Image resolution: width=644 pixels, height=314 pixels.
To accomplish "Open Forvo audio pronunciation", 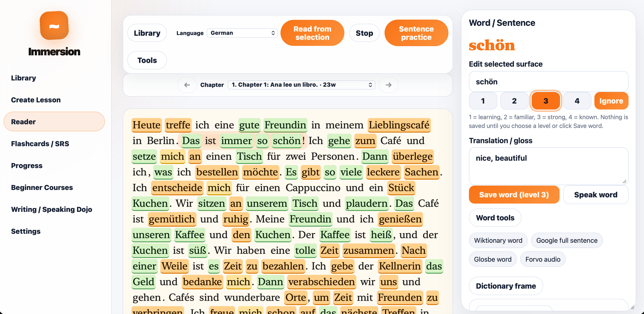I will pos(543,259).
